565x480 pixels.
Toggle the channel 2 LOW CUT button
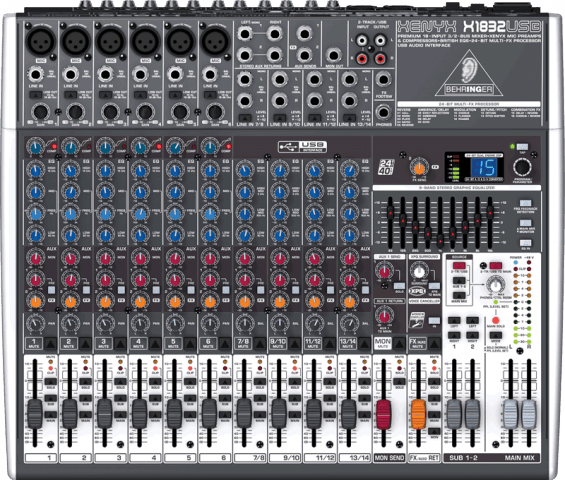(70, 95)
